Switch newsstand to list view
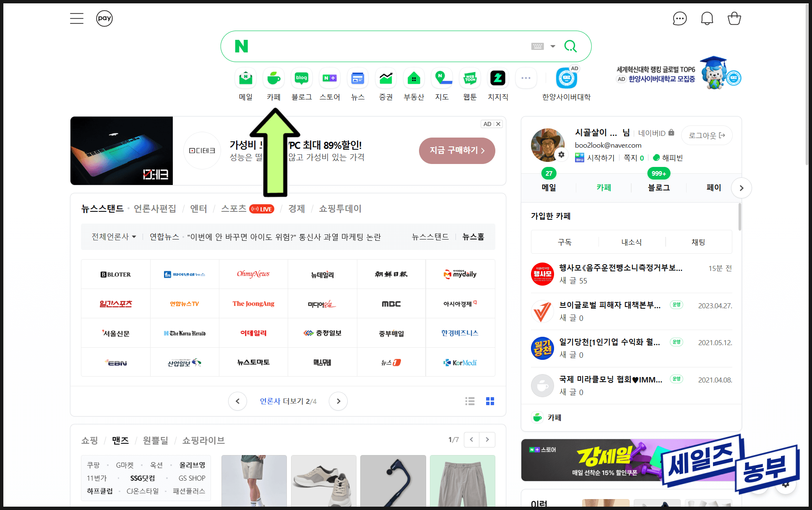Screen dimensions: 812x510 [470, 401]
